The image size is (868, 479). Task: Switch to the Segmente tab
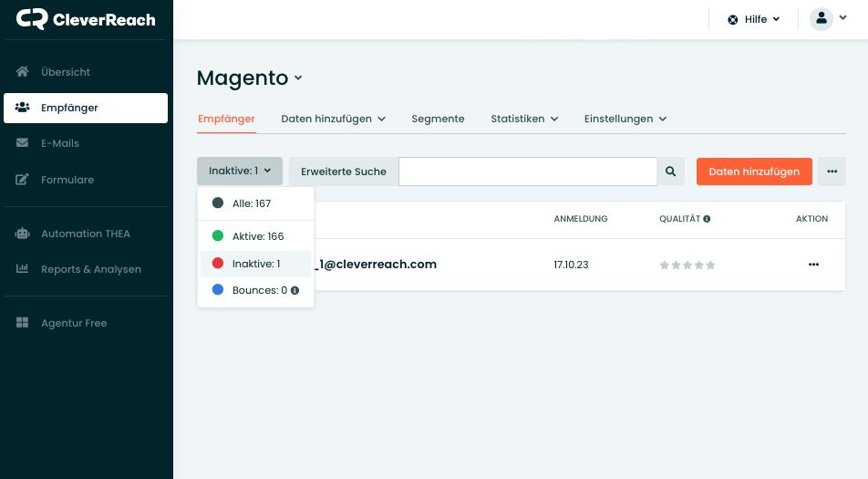coord(438,119)
